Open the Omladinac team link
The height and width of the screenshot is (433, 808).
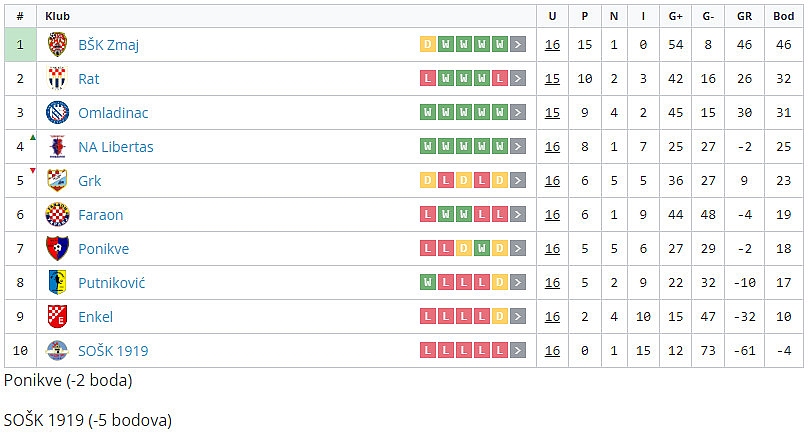pos(111,113)
